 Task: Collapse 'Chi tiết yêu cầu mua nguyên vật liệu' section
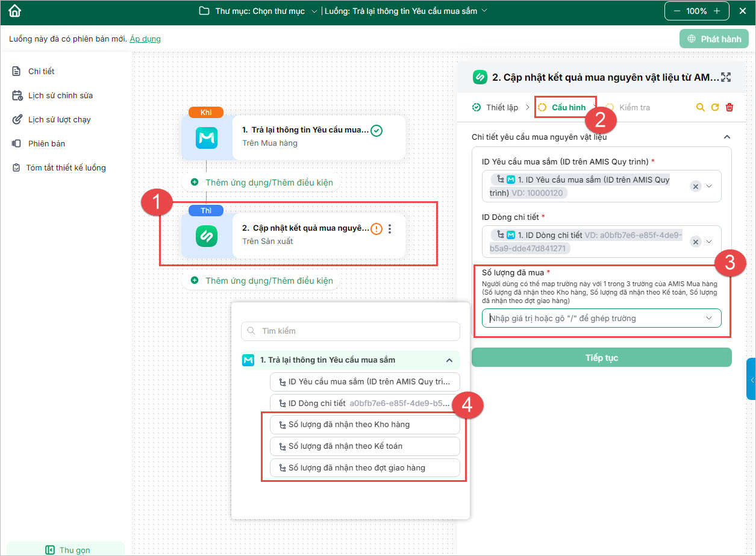(727, 137)
